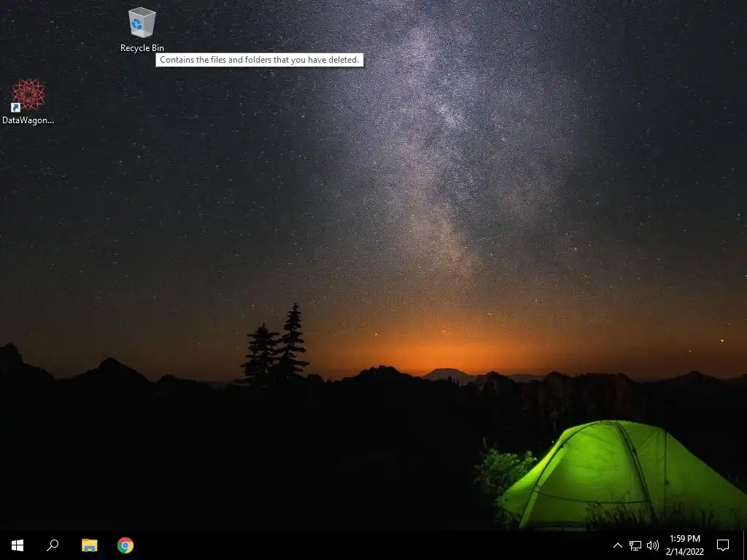
Task: Open volume control speaker icon
Action: (653, 545)
